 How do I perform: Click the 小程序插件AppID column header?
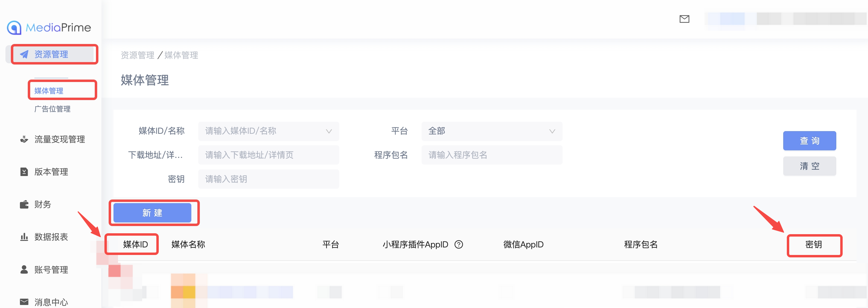[x=415, y=244]
